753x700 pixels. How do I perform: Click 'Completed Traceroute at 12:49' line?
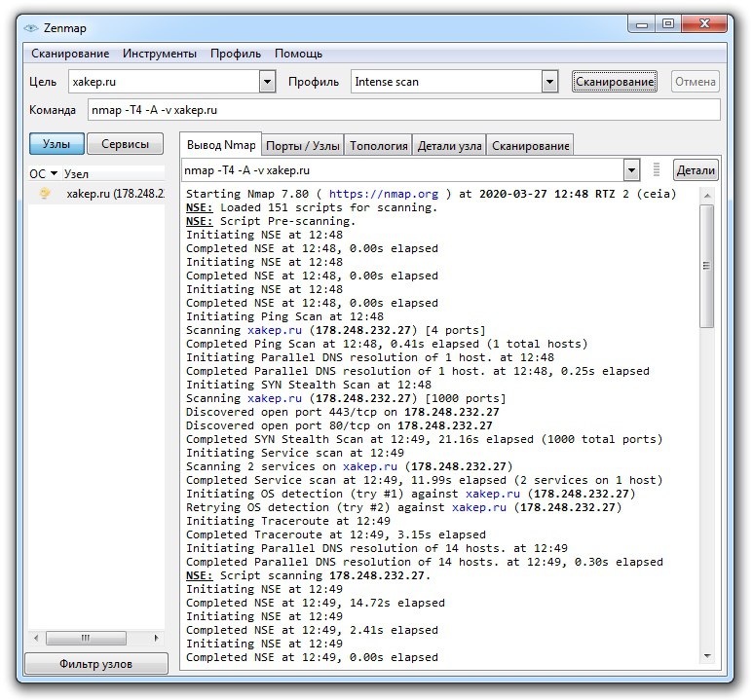(336, 534)
